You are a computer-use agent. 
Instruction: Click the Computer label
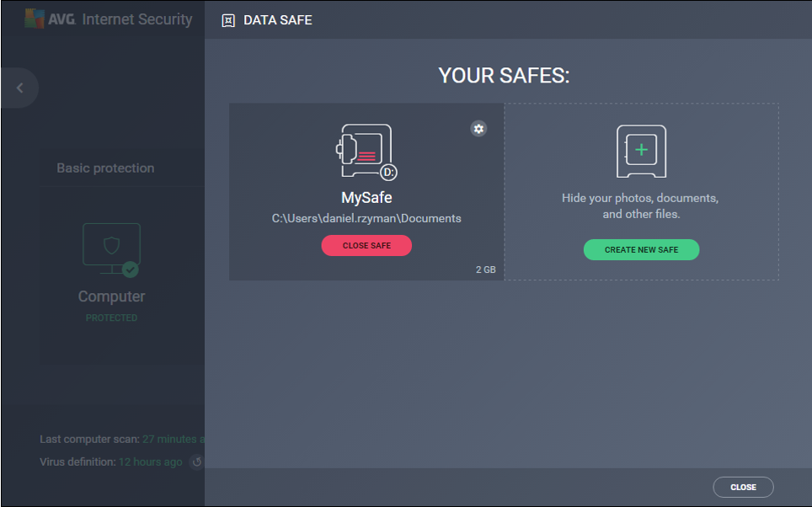pyautogui.click(x=111, y=296)
